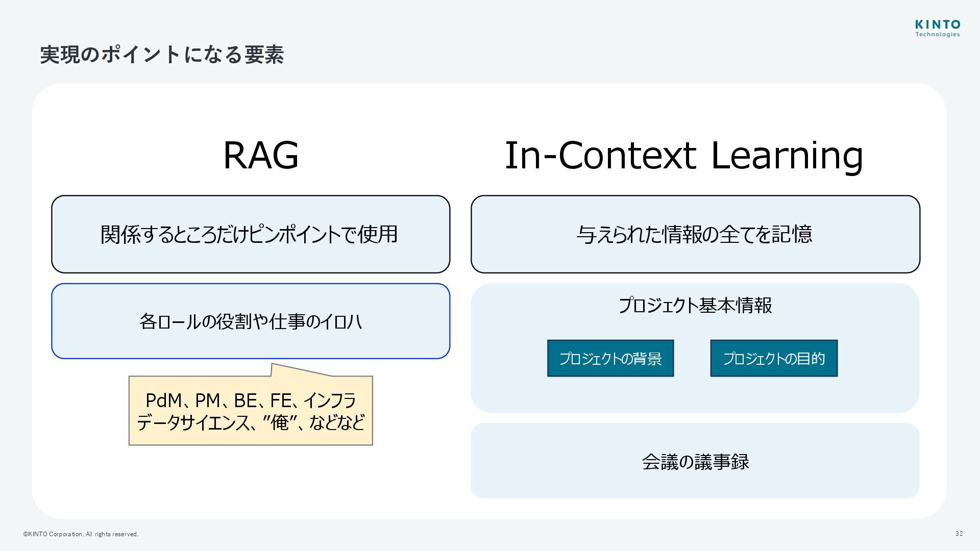Select the box 関係するところだけピンポイントで使用
The height and width of the screenshot is (551, 980).
251,234
